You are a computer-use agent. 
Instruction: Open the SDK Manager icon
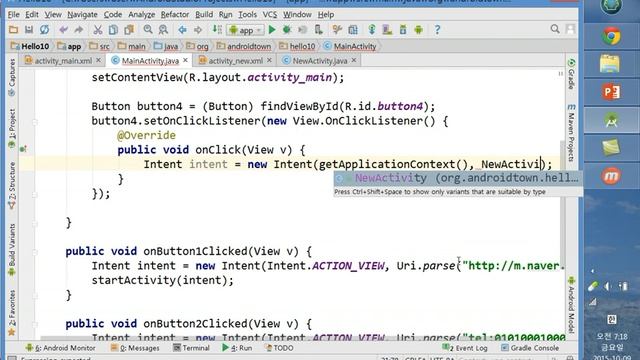(403, 30)
